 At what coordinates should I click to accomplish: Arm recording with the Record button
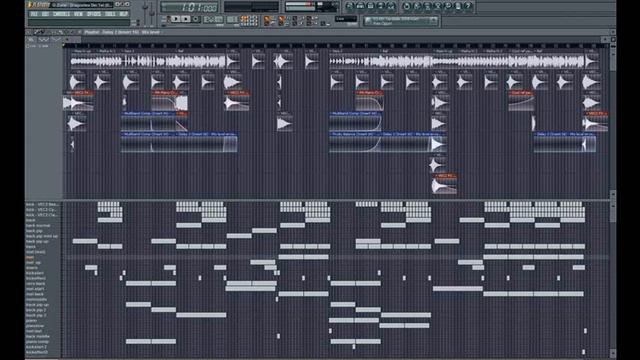point(196,19)
